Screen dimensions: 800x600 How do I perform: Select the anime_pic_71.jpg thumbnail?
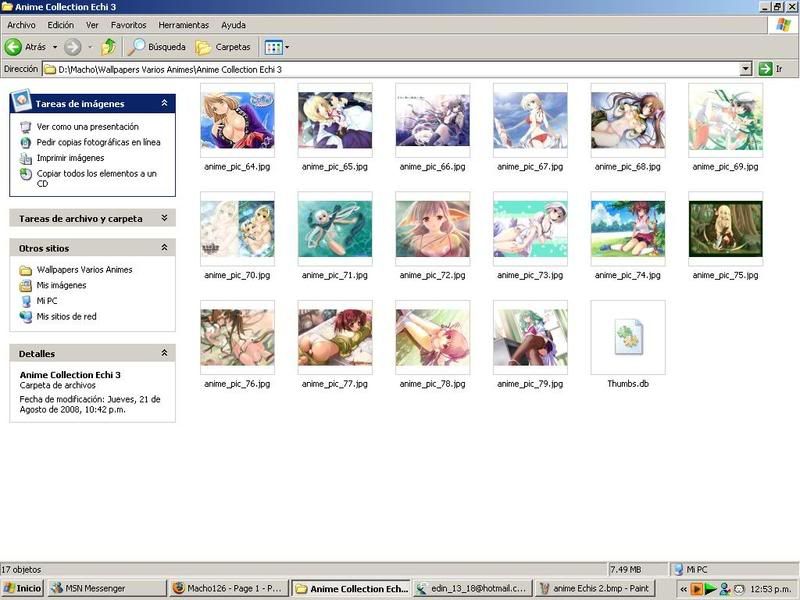coord(335,229)
